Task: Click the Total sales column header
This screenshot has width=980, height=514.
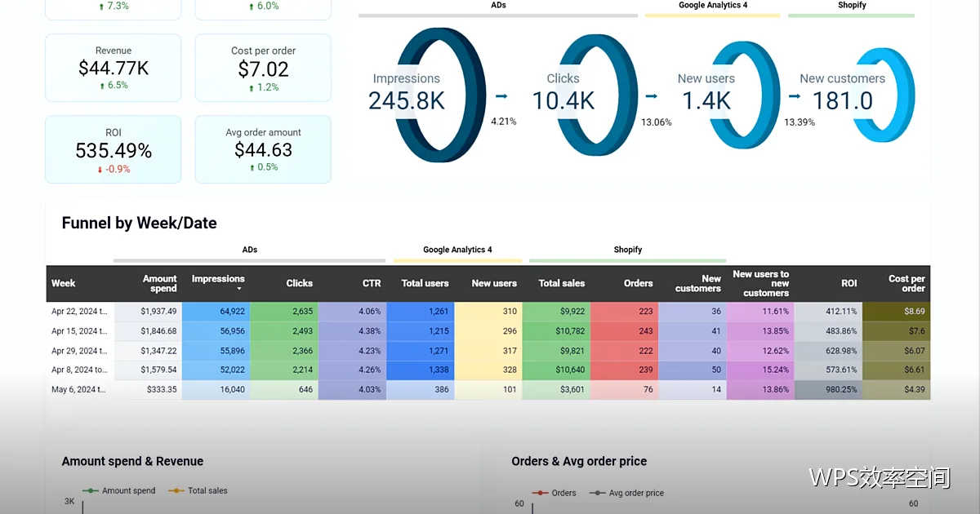Action: [x=562, y=283]
